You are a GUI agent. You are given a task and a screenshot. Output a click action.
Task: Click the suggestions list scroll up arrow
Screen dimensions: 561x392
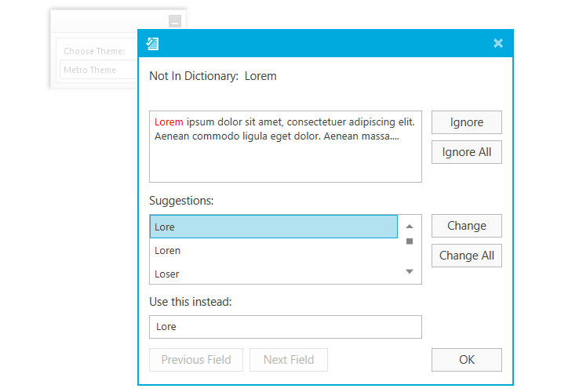[410, 227]
